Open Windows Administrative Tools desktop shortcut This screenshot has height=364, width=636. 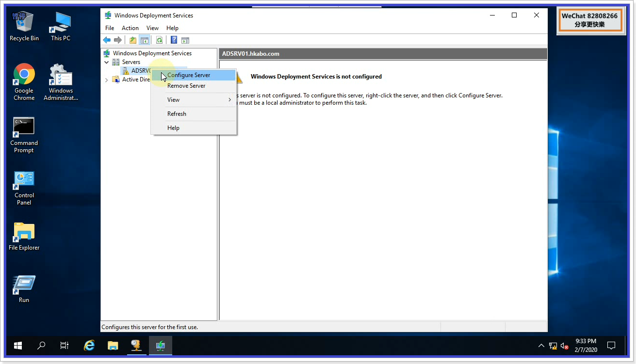(x=61, y=82)
